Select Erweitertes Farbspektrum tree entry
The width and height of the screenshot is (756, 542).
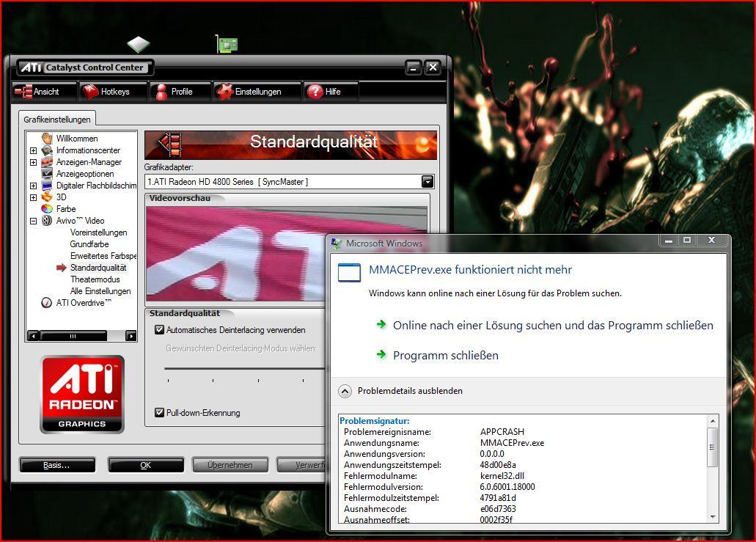103,255
